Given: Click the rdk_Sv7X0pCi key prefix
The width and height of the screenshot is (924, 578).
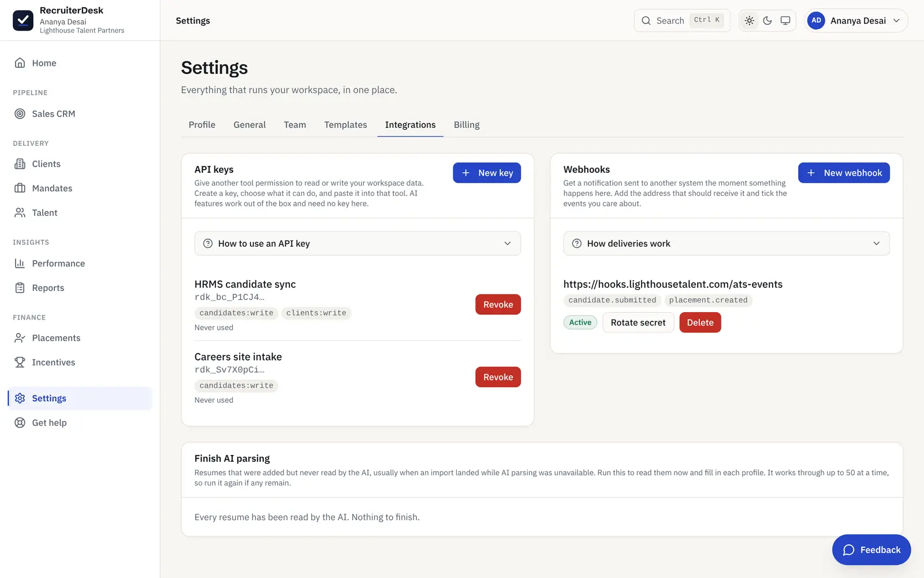Looking at the screenshot, I should [229, 370].
